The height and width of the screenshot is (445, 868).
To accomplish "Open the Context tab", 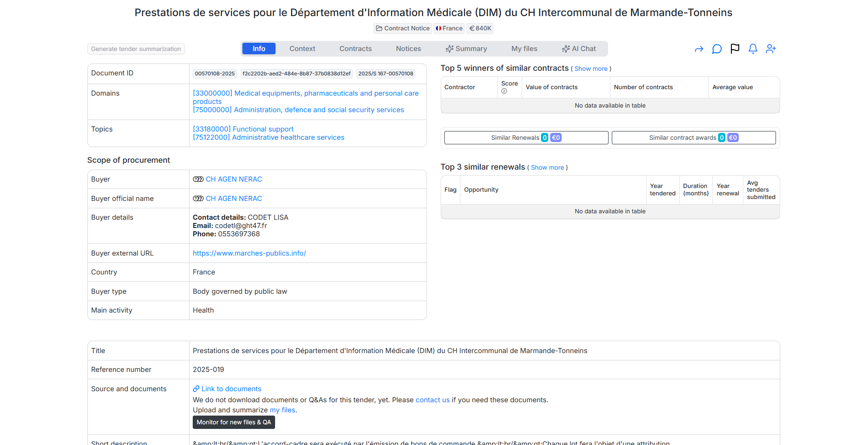I will 302,49.
